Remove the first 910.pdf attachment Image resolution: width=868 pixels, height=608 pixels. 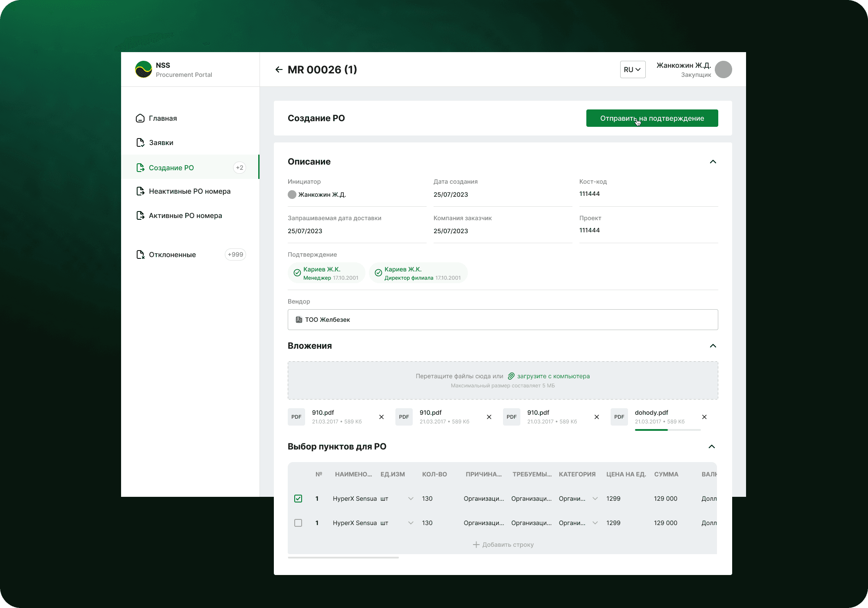(381, 417)
